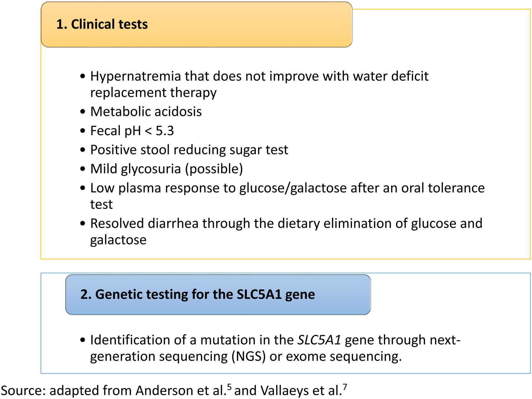The width and height of the screenshot is (532, 399).
Task: Click superscript citation 5 after Anderson
Action: click(229, 387)
